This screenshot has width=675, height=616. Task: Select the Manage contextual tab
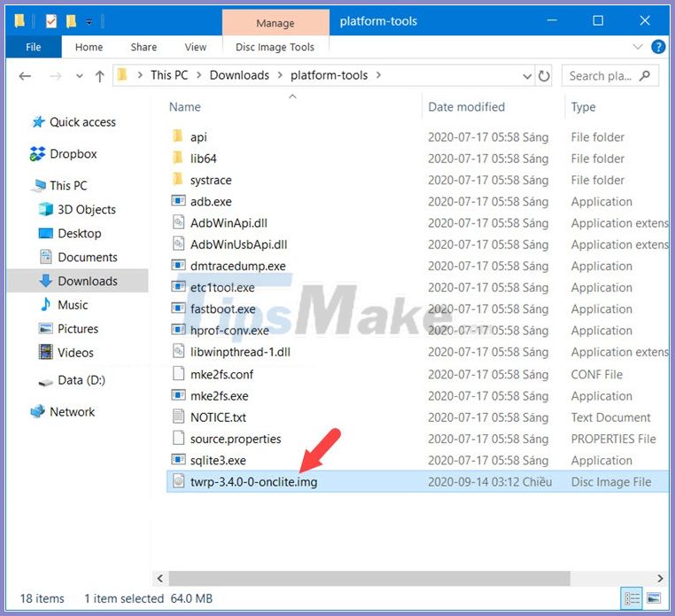coord(275,23)
